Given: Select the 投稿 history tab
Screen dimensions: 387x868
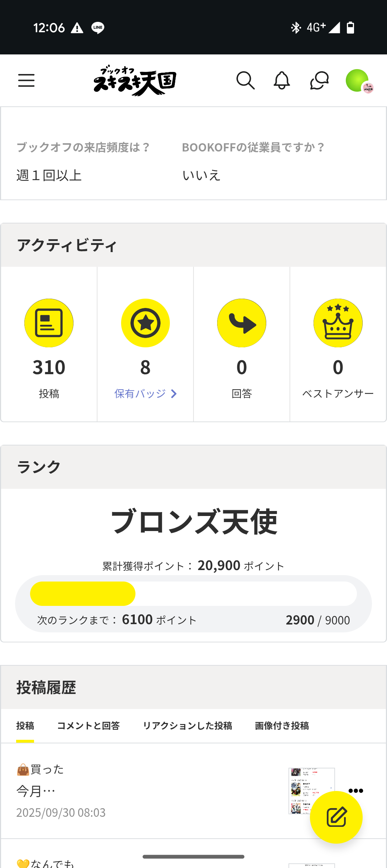Looking at the screenshot, I should coord(25,726).
